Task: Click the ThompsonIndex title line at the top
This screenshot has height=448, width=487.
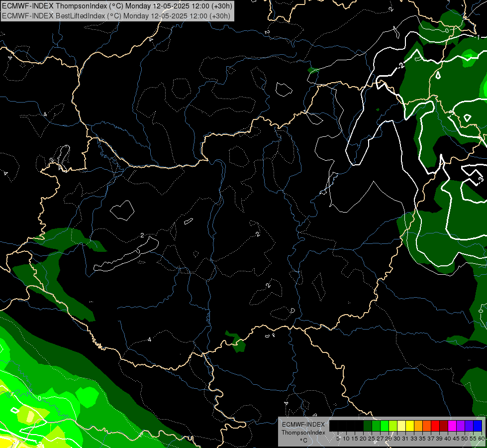Action: pyautogui.click(x=117, y=5)
